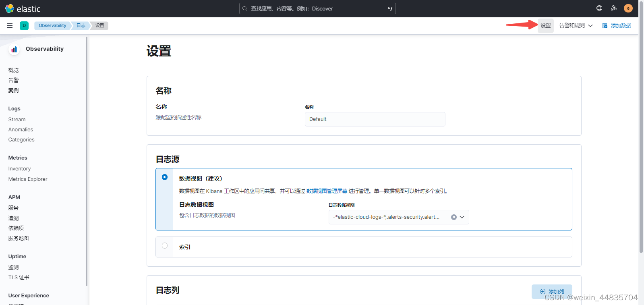Click the 添加数据 icon
644x305 pixels.
(605, 26)
